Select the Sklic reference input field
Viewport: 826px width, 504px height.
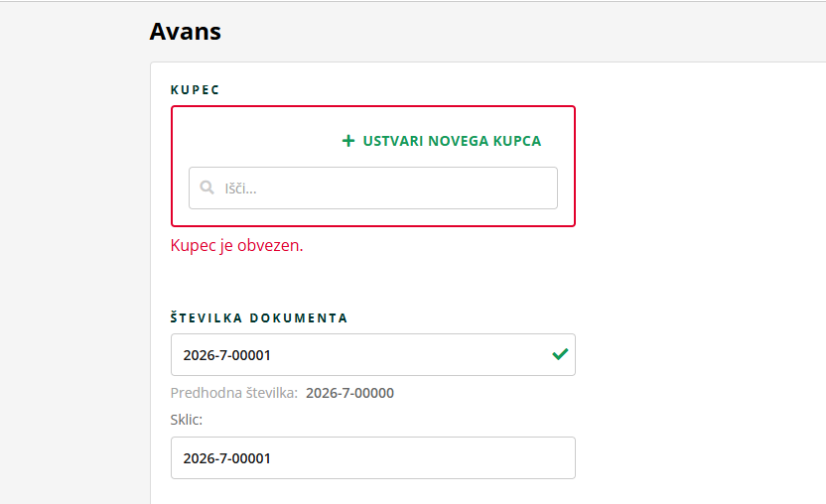[x=372, y=458]
